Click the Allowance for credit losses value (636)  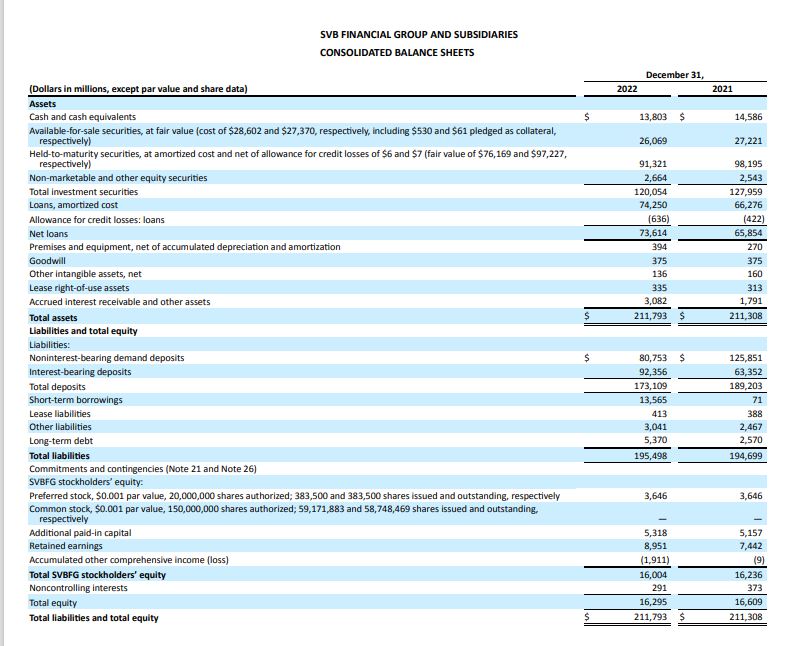click(657, 219)
